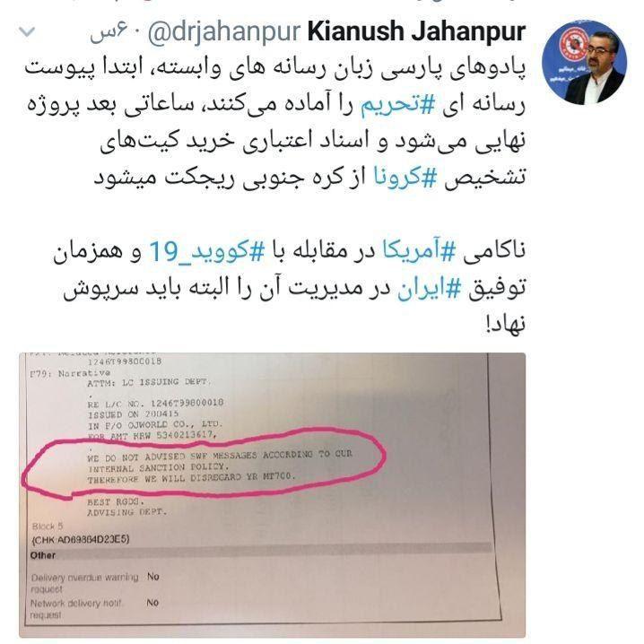Click the 'RE L/C NO.' line in photo
This screenshot has width=644, height=644.
coord(156,403)
